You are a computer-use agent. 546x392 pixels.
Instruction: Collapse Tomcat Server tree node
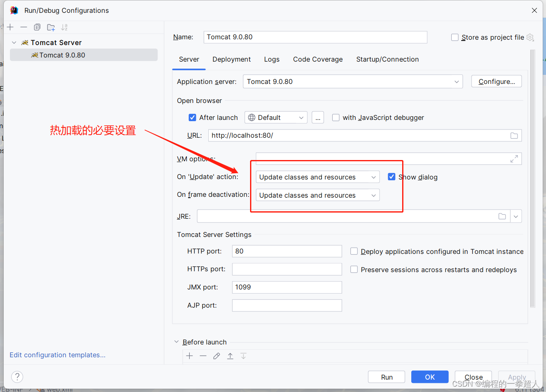(x=14, y=43)
